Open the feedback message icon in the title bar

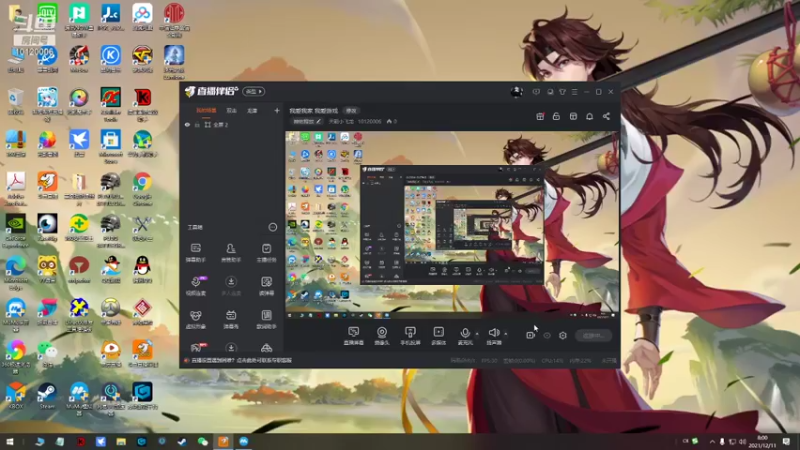coord(536,92)
